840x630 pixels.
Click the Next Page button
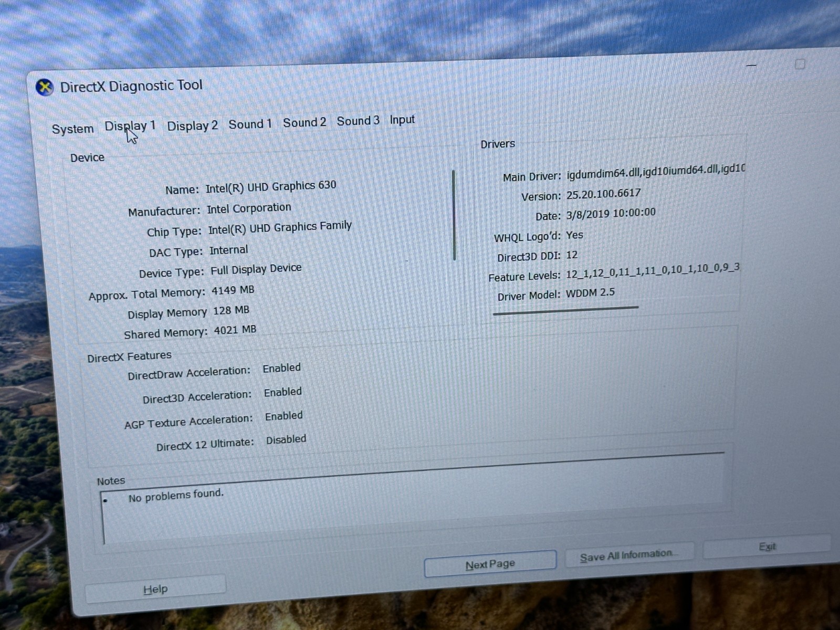click(490, 564)
